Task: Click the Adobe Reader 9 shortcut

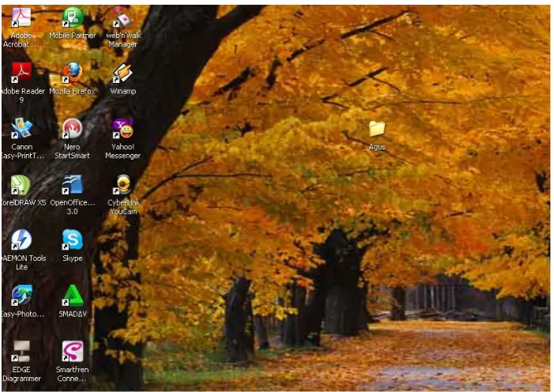Action: (x=21, y=73)
